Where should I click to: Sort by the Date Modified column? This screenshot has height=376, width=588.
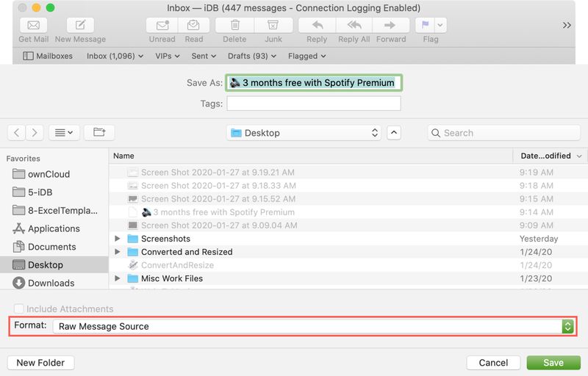[x=550, y=156]
